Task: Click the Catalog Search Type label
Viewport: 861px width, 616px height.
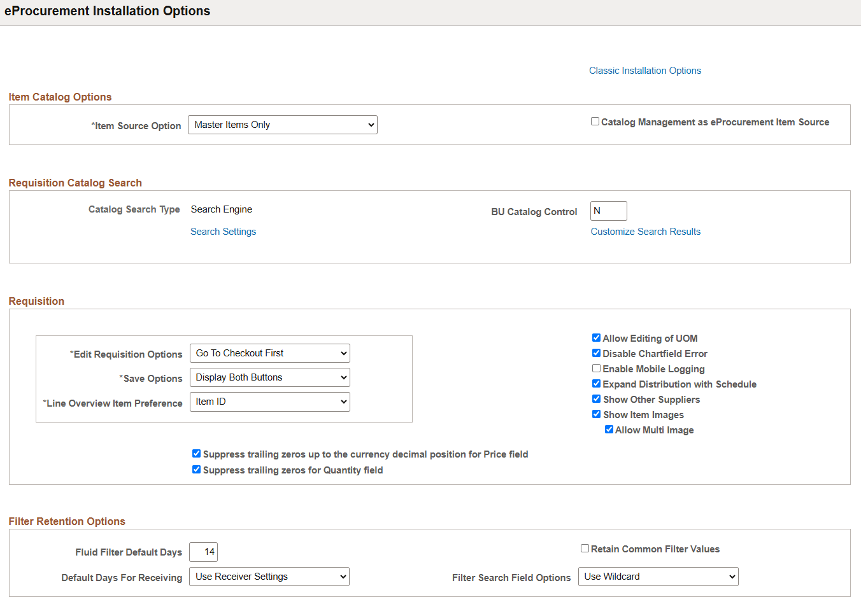Action: coord(134,209)
